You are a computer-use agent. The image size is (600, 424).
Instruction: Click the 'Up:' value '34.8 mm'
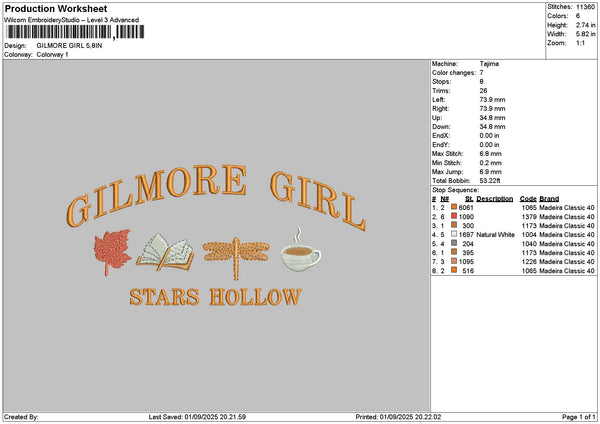(492, 117)
